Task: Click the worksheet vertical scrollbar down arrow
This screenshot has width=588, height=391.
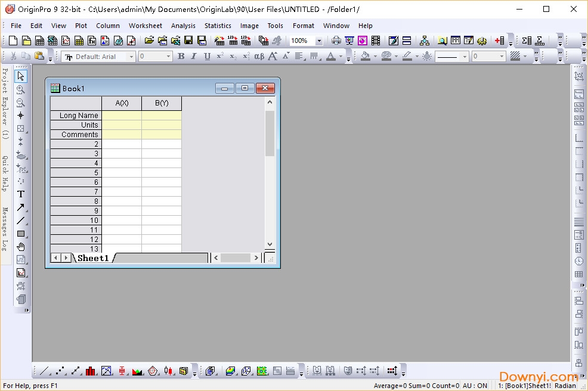Action: click(270, 244)
